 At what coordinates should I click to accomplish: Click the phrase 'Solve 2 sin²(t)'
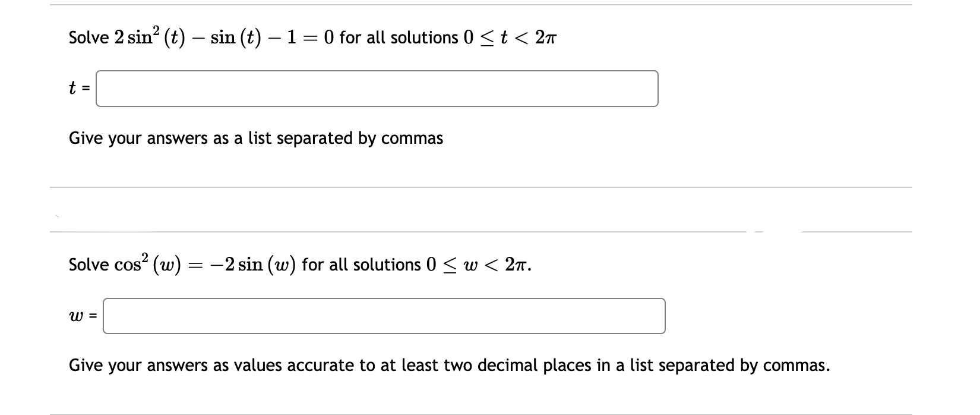click(x=125, y=37)
